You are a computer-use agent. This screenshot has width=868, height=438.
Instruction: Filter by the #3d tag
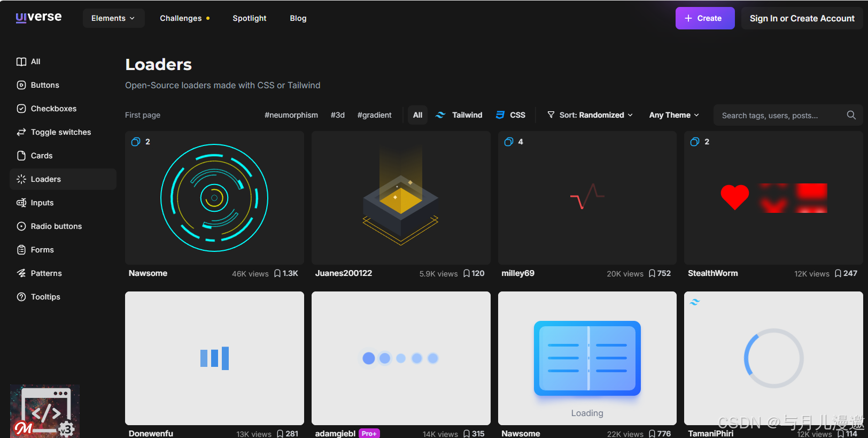click(338, 115)
